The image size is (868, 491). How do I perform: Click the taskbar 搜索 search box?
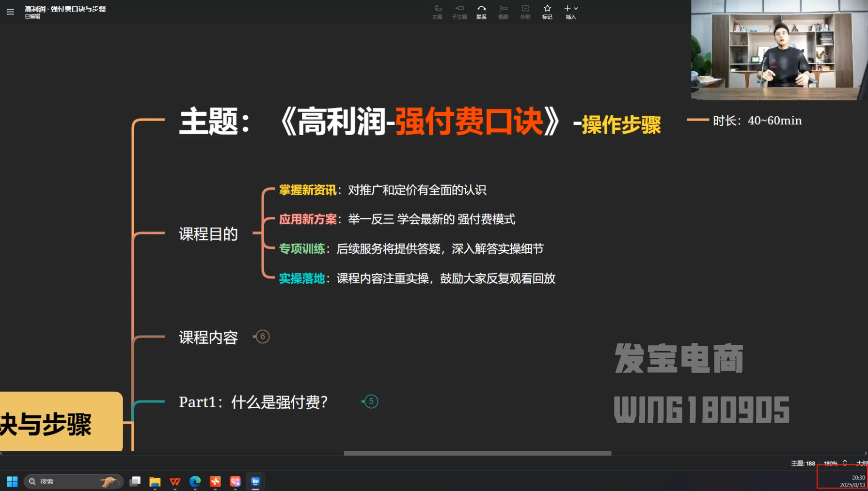pyautogui.click(x=73, y=481)
